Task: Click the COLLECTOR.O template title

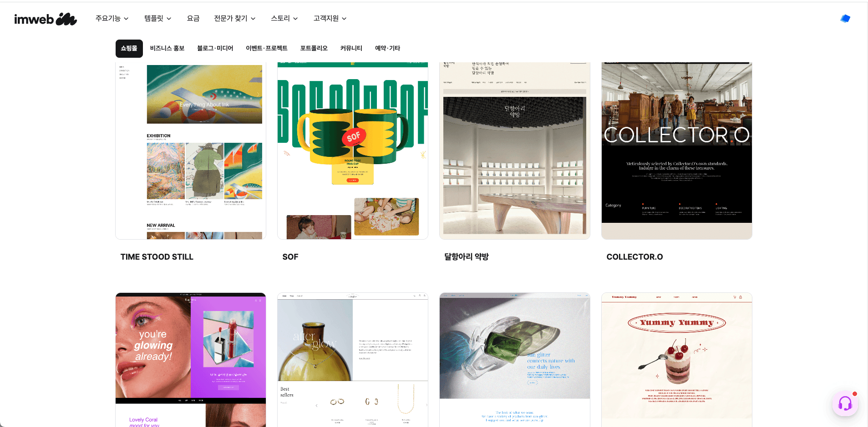Action: tap(635, 257)
